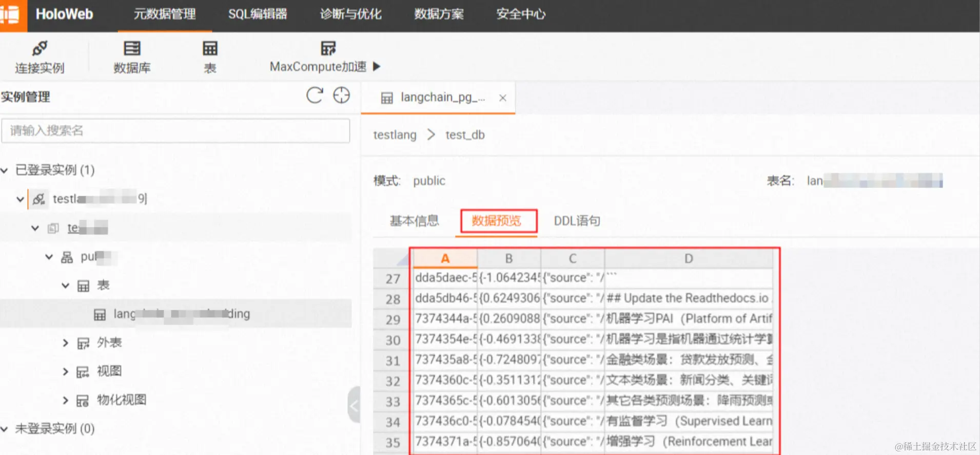Click the 表 toolbar icon
Screen dimensions: 980x455
pyautogui.click(x=210, y=48)
